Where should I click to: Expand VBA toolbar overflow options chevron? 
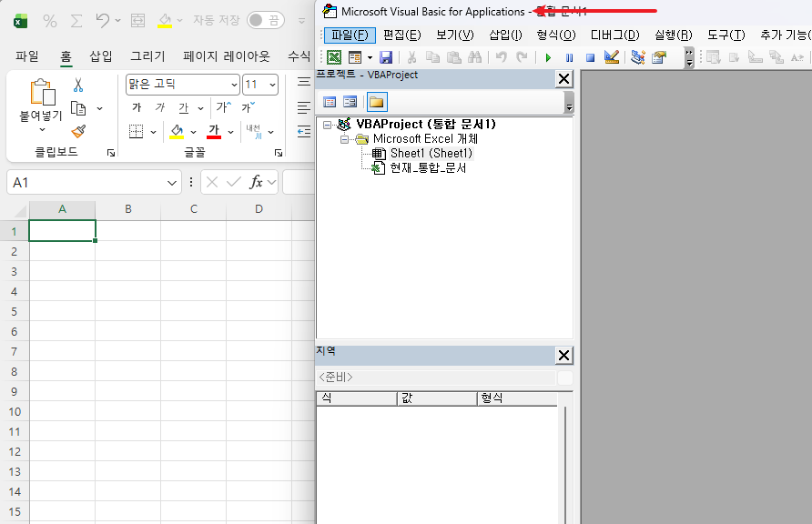689,58
